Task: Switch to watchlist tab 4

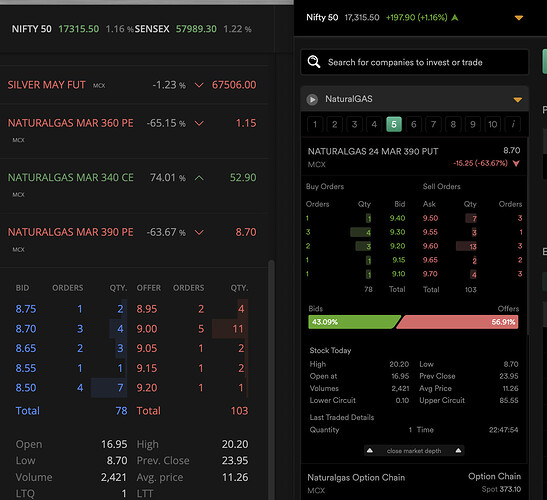Action: click(x=374, y=125)
